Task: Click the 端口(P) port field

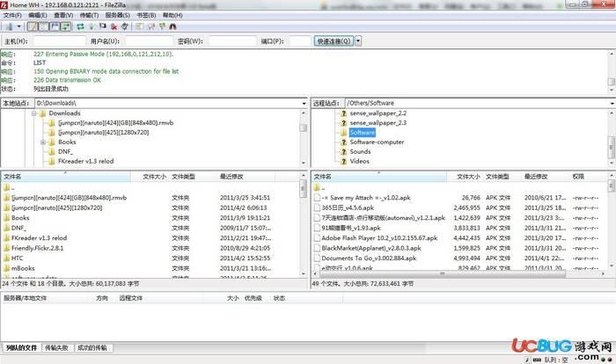Action: click(300, 41)
